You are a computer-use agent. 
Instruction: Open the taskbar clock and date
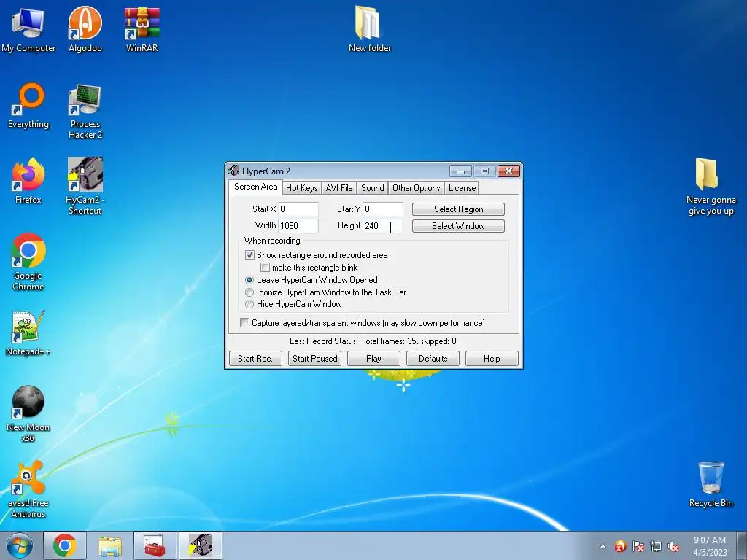point(710,545)
